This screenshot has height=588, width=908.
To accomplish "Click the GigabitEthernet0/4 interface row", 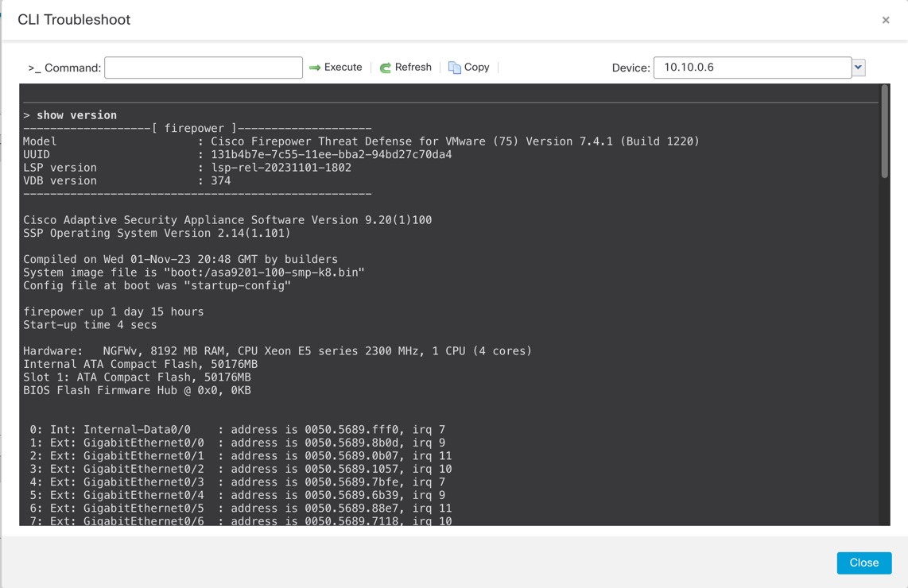I will click(x=238, y=495).
